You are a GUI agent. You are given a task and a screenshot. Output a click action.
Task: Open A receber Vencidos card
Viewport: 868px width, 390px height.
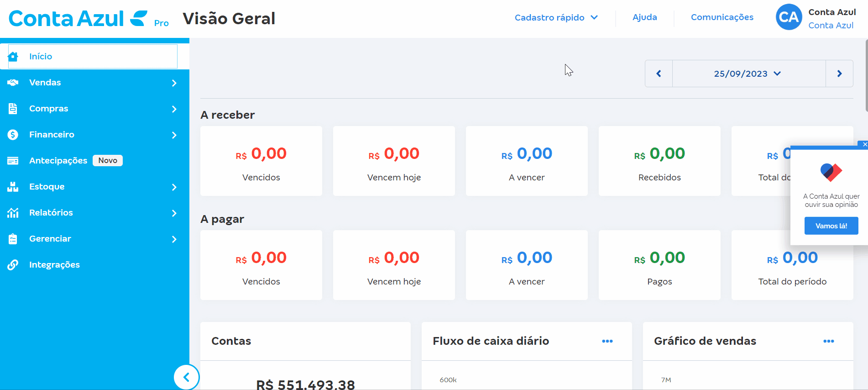pos(261,161)
